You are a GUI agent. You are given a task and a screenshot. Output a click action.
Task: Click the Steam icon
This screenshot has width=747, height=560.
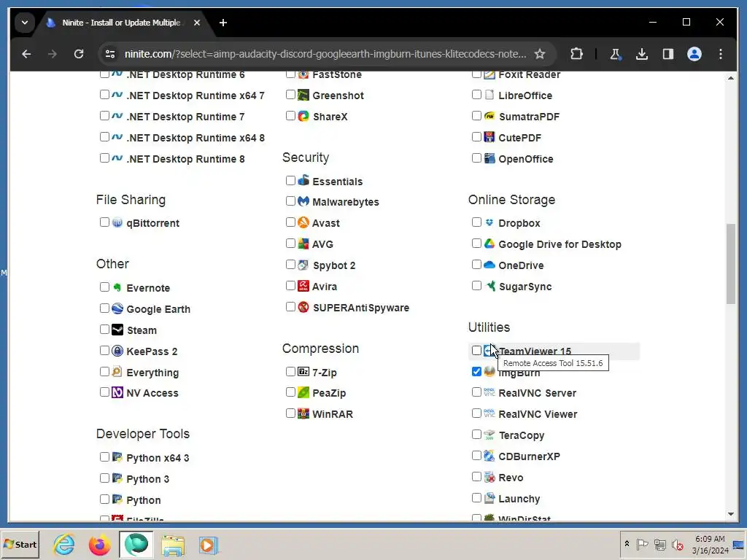[117, 330]
